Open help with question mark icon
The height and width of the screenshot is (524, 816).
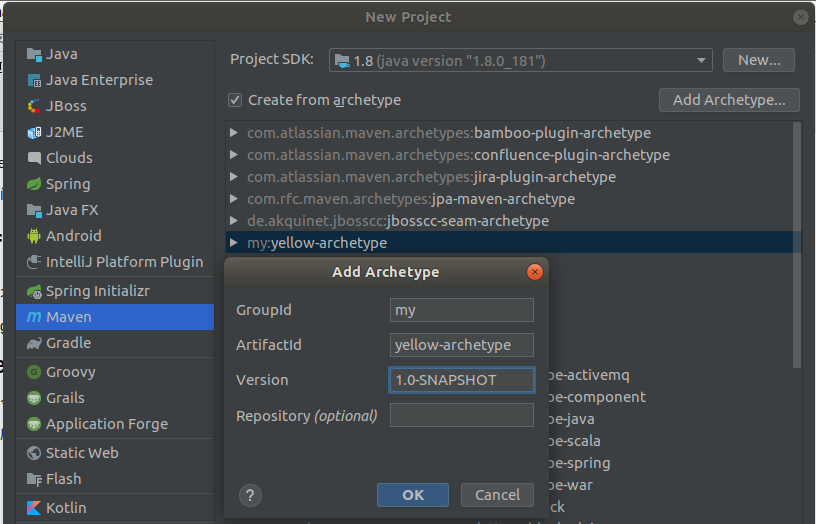pos(251,495)
